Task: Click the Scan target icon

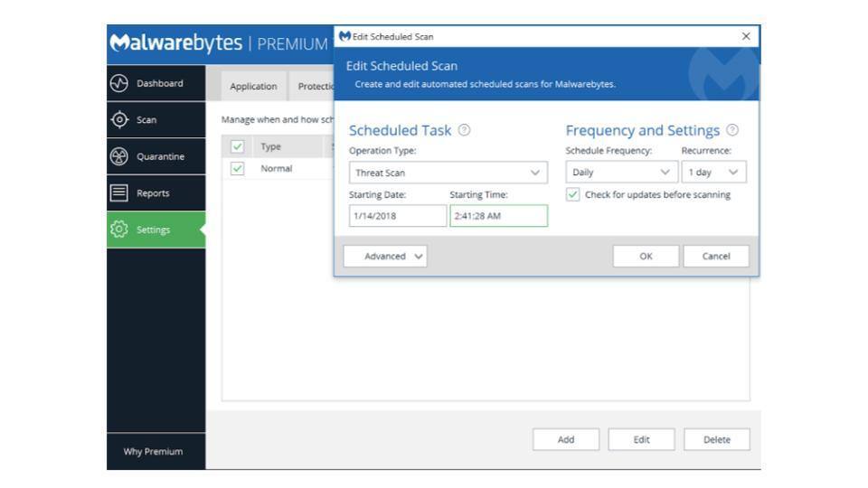Action: click(120, 120)
